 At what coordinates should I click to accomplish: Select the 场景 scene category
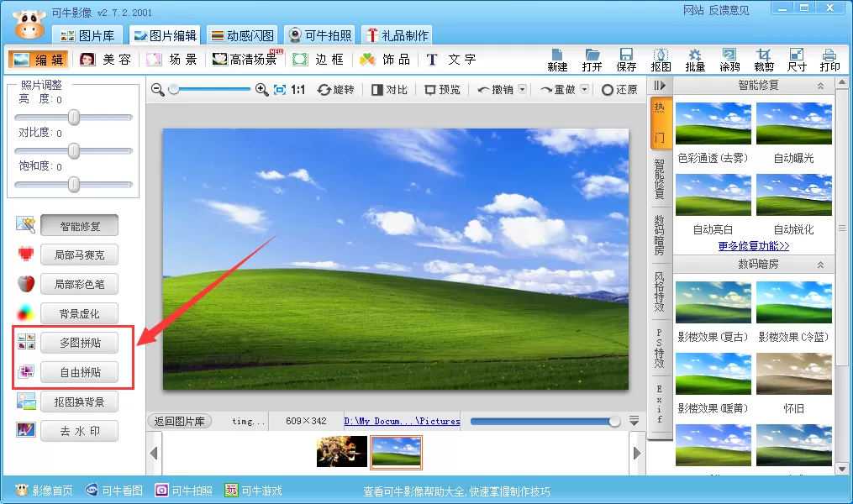click(x=171, y=60)
